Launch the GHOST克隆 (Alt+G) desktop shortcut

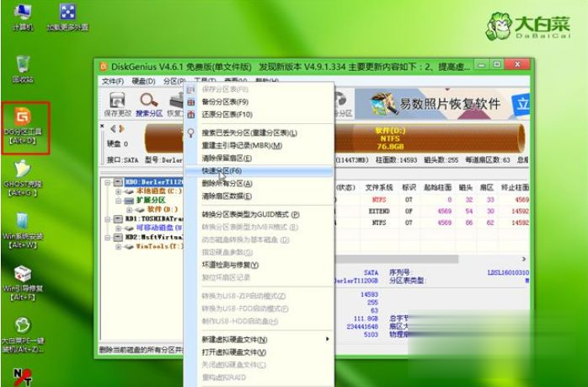tap(23, 178)
